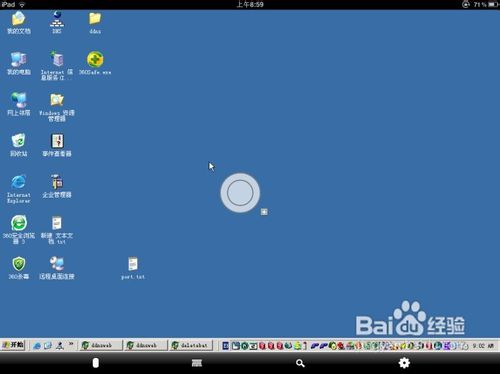Select the 新建 文本文档.txt file icon
The width and height of the screenshot is (500, 374).
coord(57,230)
